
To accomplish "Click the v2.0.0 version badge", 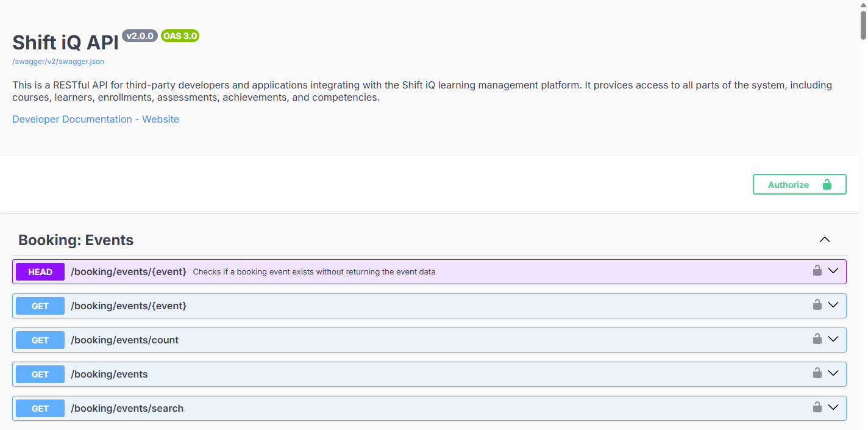I will coord(140,36).
